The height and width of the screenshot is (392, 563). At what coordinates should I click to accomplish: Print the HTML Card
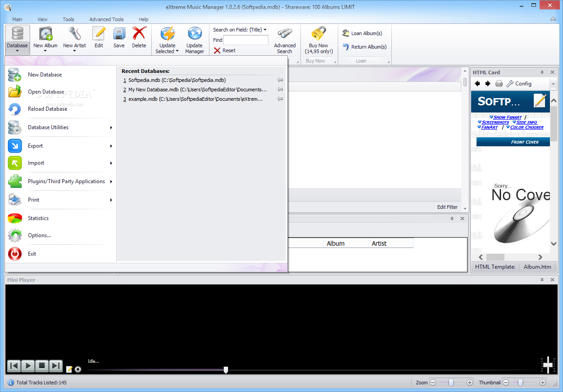pos(499,84)
